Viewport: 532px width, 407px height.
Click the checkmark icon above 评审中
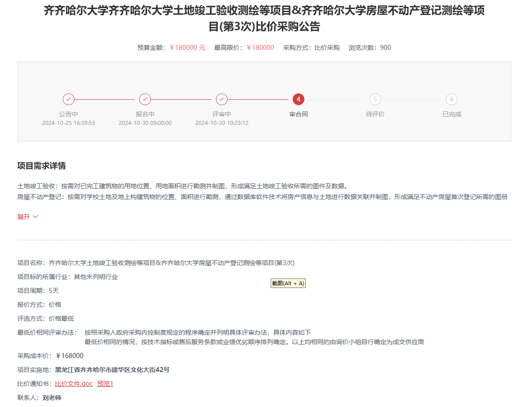(222, 99)
